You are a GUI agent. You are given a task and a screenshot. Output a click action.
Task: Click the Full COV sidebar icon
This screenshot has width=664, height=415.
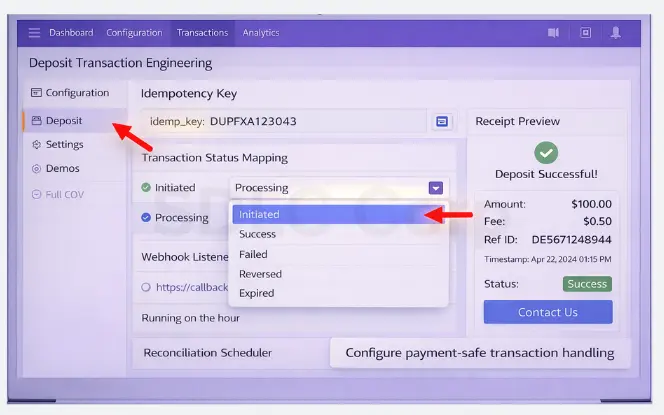pos(36,194)
